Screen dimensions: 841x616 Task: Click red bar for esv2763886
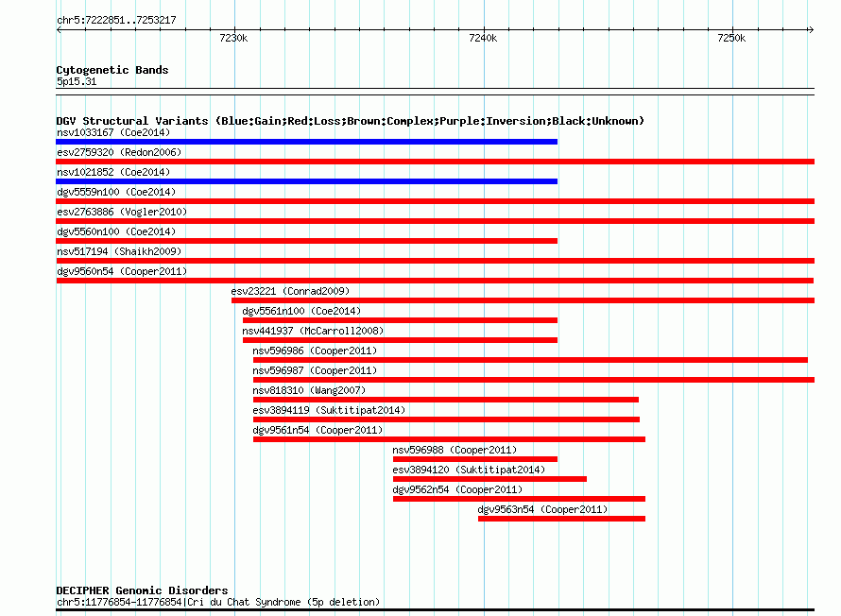point(435,221)
